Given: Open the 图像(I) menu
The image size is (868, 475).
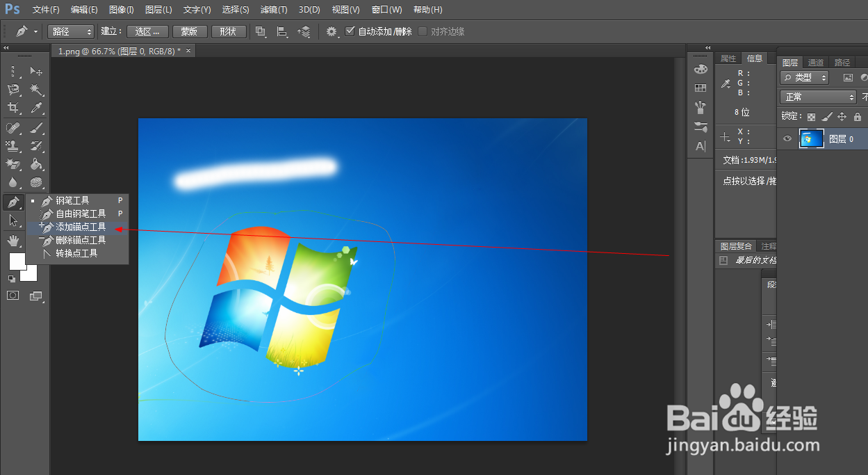Looking at the screenshot, I should coord(122,10).
